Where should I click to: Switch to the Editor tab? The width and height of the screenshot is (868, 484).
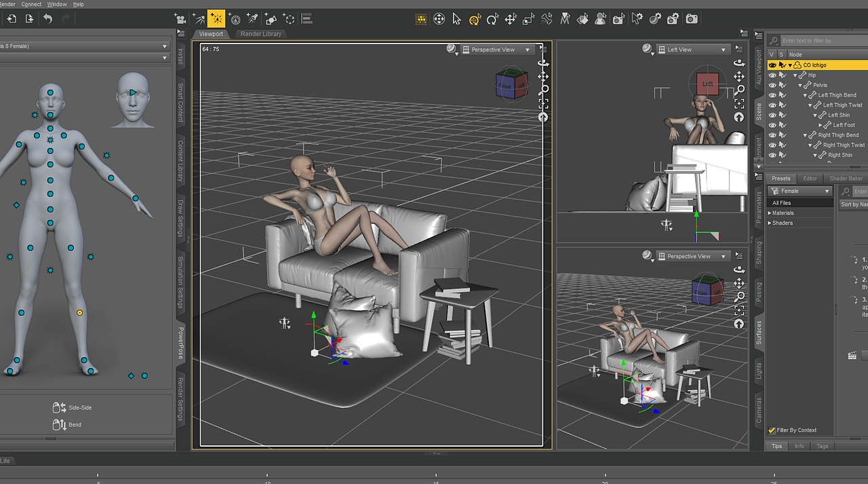pyautogui.click(x=810, y=179)
